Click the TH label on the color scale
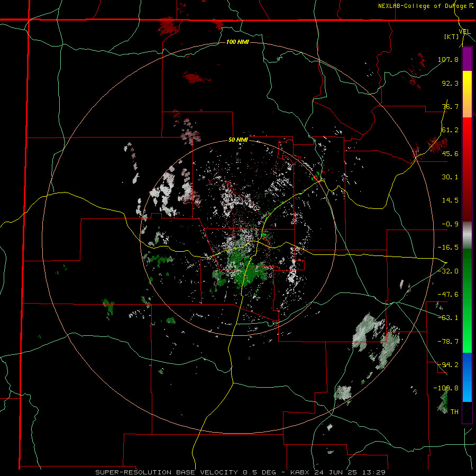Screen dimensions: 476x476 [454, 411]
